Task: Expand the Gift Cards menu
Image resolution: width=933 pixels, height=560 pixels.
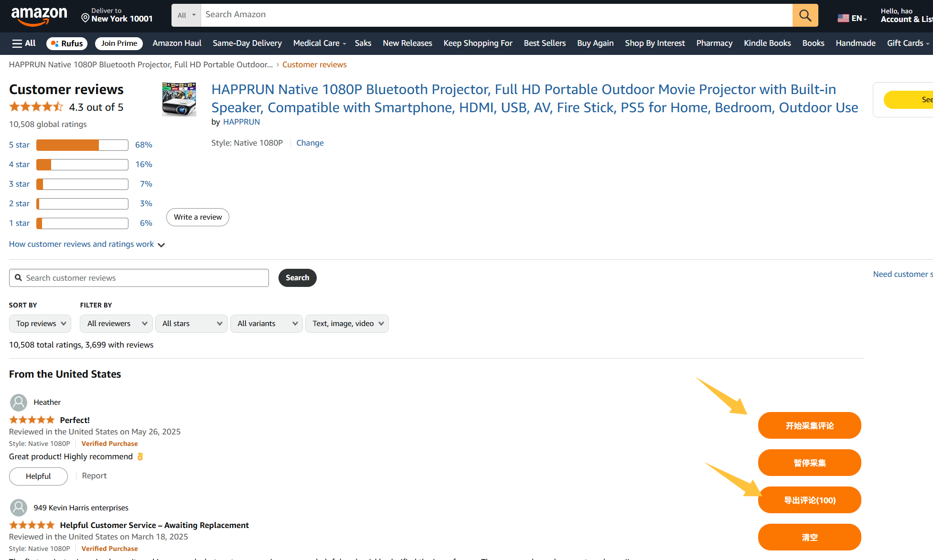Action: [x=908, y=43]
